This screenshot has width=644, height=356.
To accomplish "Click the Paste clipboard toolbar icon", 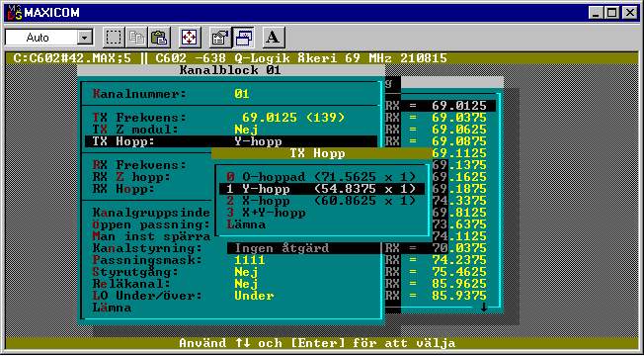I will point(159,38).
